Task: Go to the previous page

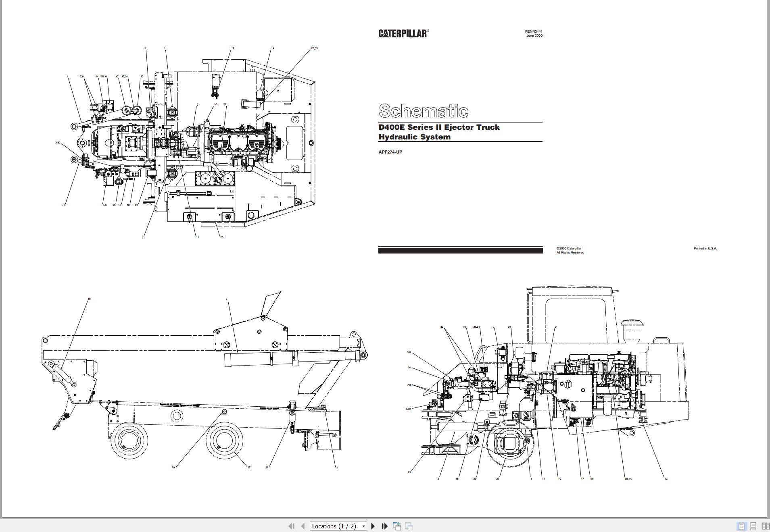Action: 303,526
